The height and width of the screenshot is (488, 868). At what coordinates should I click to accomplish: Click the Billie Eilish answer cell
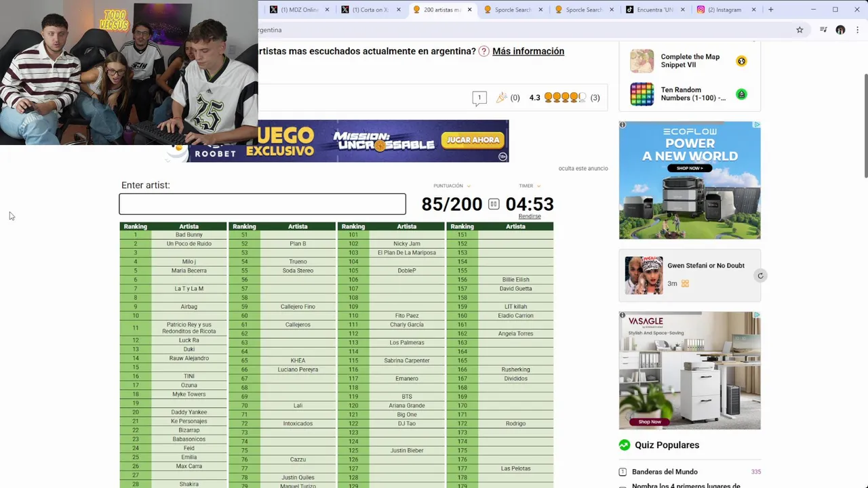515,279
